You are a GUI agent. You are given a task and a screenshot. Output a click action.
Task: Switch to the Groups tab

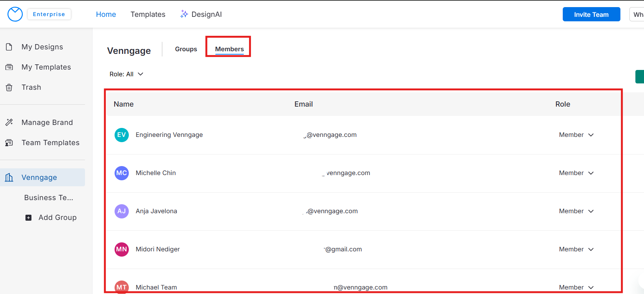186,49
